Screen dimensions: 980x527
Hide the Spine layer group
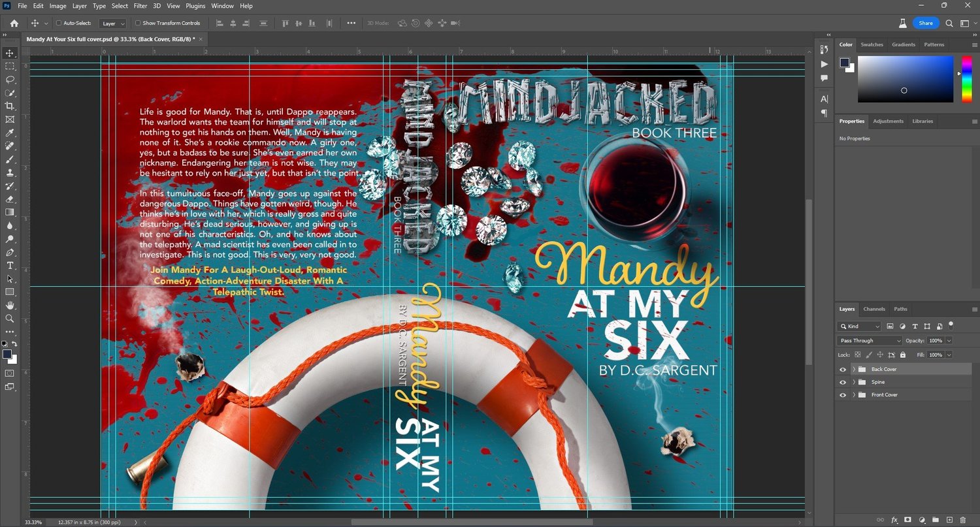(842, 382)
